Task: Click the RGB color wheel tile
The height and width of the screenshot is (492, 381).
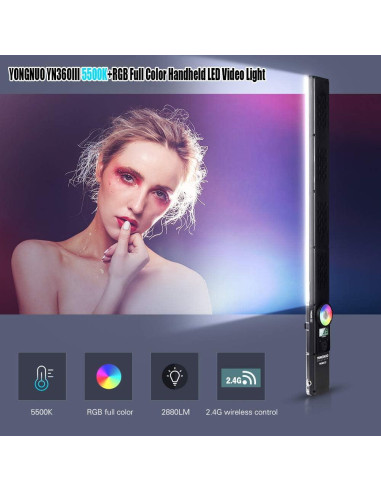Action: (108, 376)
